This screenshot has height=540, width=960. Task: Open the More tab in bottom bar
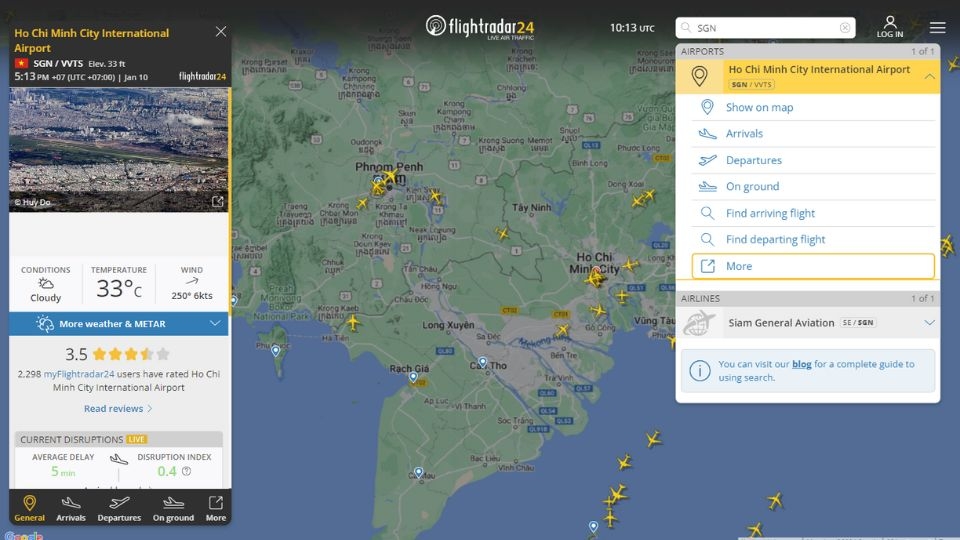(x=216, y=508)
